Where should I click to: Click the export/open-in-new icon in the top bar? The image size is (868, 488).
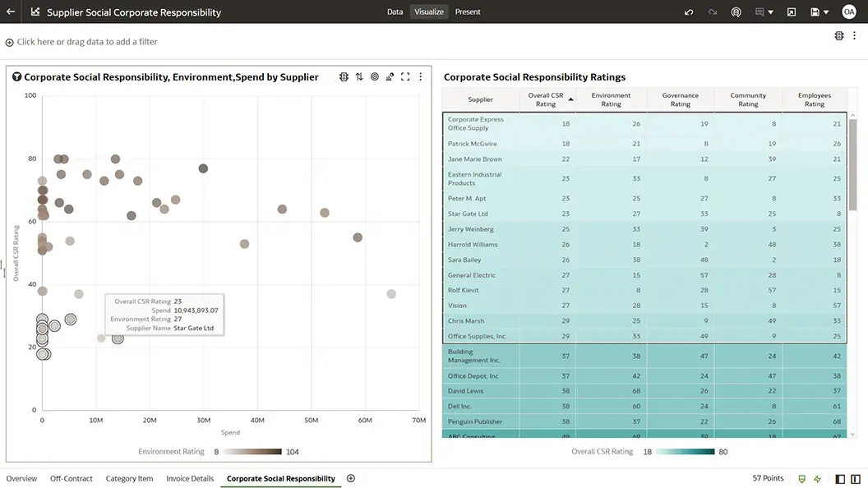tap(792, 12)
